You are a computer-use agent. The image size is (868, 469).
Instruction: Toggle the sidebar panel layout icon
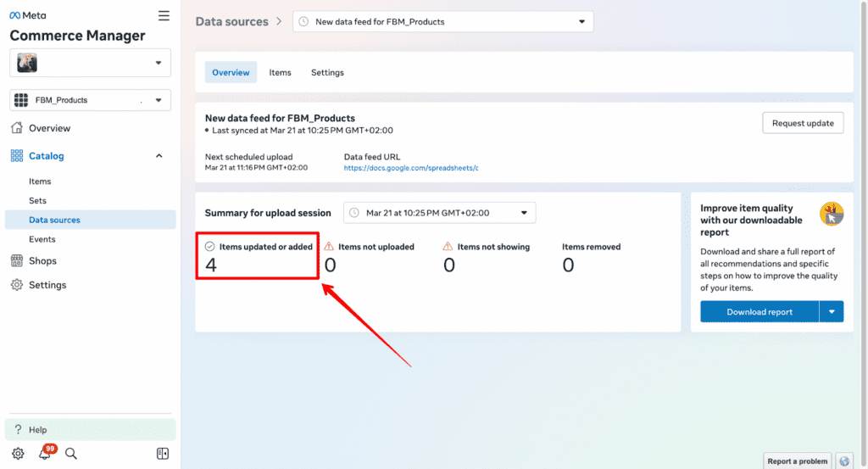pyautogui.click(x=163, y=454)
